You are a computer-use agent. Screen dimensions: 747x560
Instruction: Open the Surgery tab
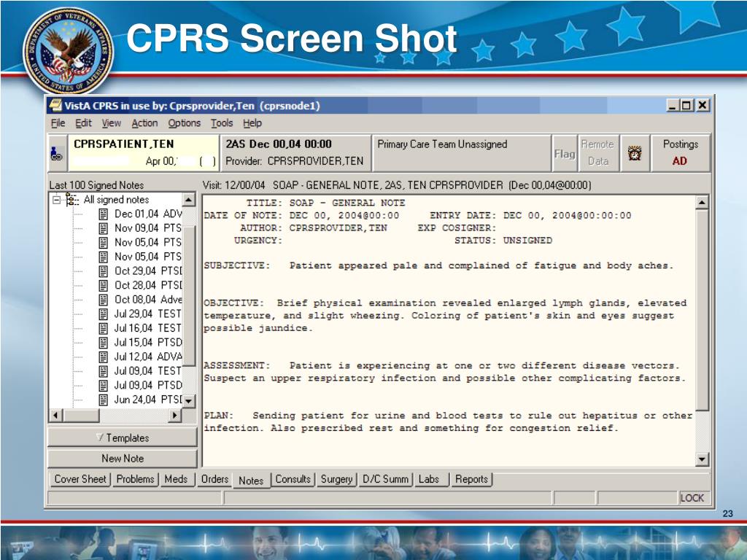coord(336,479)
